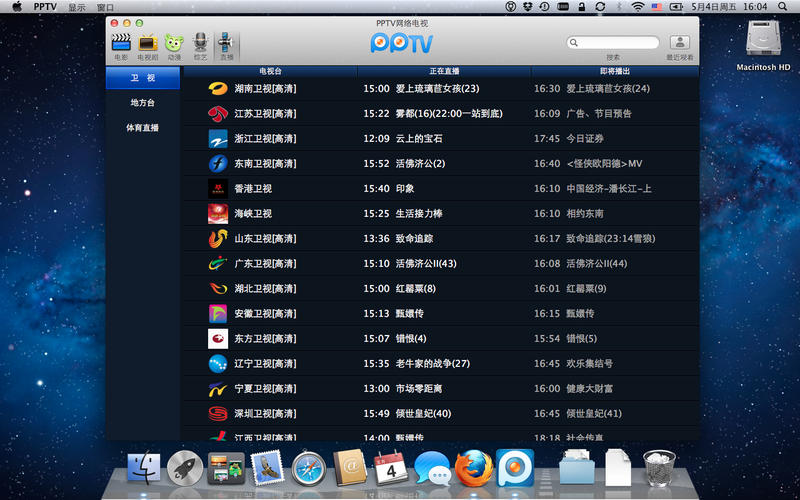This screenshot has width=800, height=500.
Task: Switch to the 地方台 sidebar tab
Action: pyautogui.click(x=142, y=103)
